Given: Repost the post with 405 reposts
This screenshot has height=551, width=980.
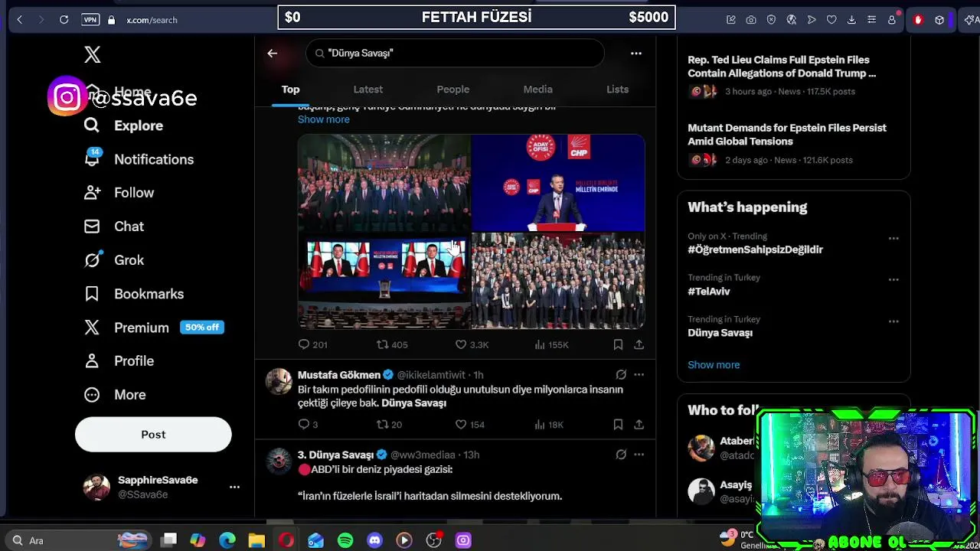Looking at the screenshot, I should (391, 345).
